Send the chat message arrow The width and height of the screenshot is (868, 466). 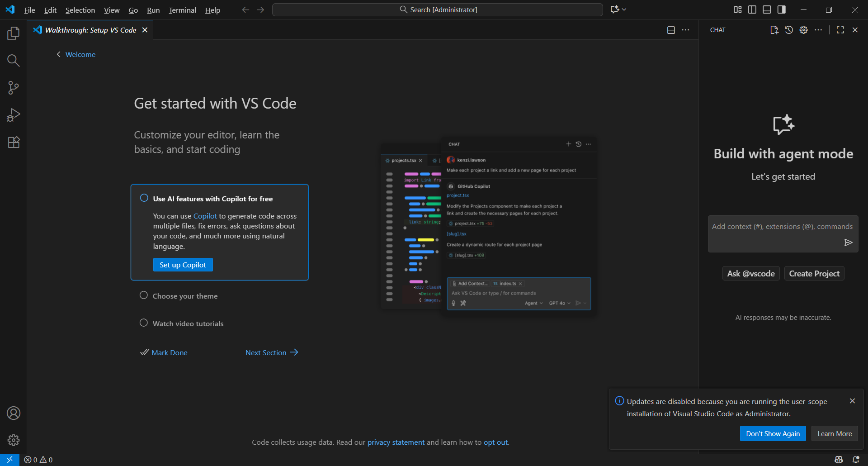point(849,243)
